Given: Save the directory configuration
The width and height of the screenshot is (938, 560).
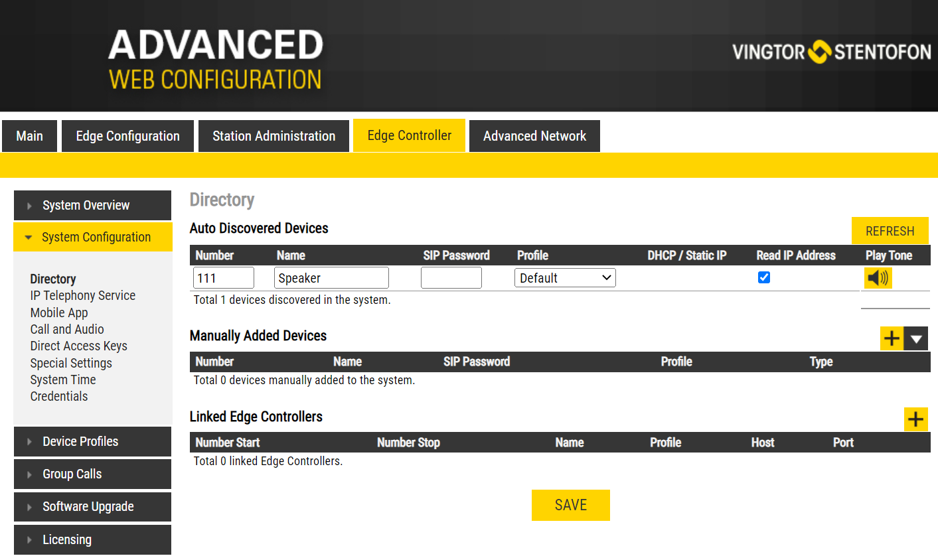Looking at the screenshot, I should [x=570, y=505].
